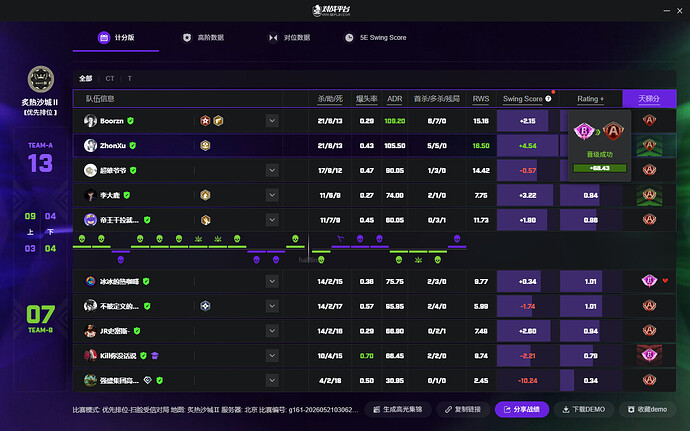Expand details for the 14/2/15 player row
The width and height of the screenshot is (690, 431).
(x=272, y=281)
